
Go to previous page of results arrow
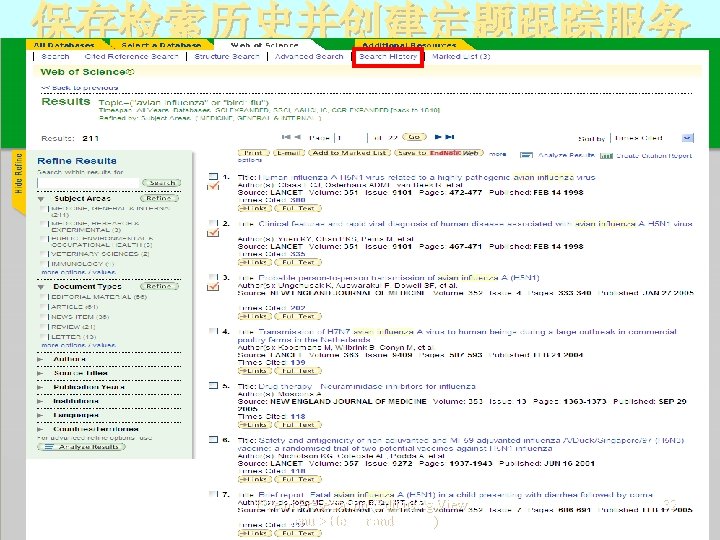(x=298, y=137)
